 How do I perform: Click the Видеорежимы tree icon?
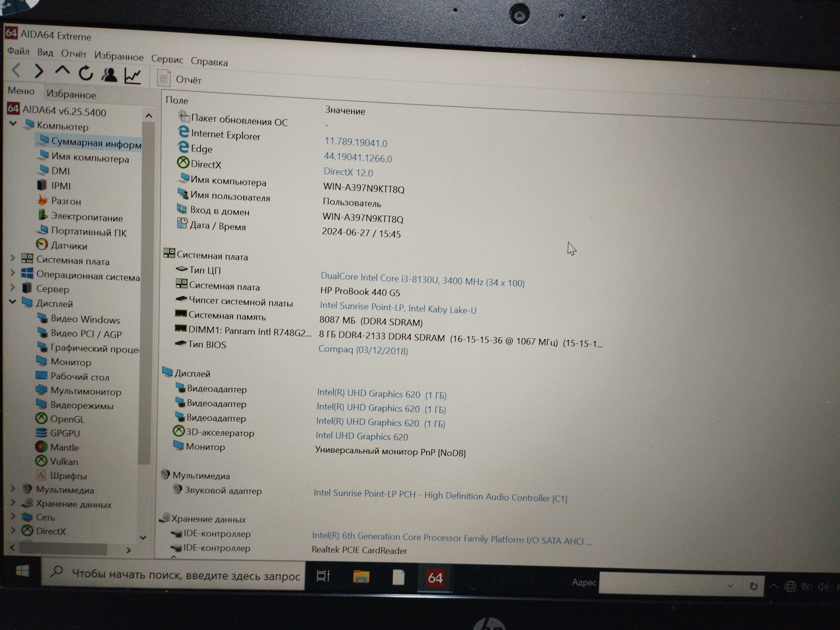tap(42, 404)
